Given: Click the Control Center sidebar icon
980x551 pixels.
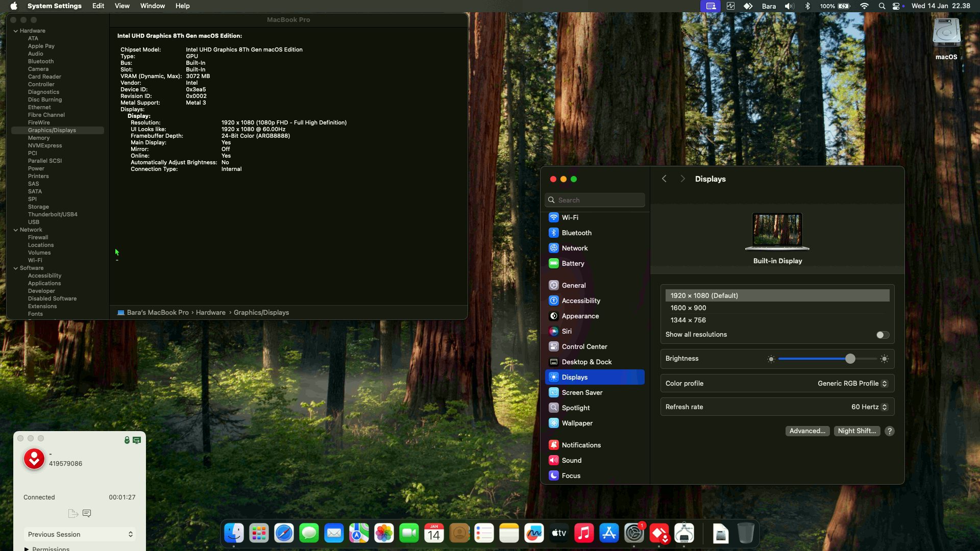Looking at the screenshot, I should (554, 346).
